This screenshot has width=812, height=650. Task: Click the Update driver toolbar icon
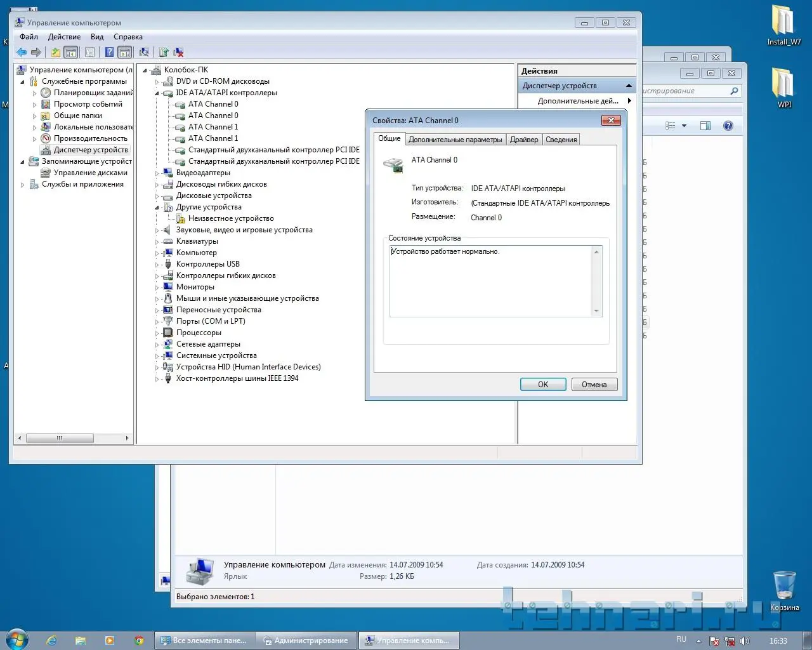[164, 53]
